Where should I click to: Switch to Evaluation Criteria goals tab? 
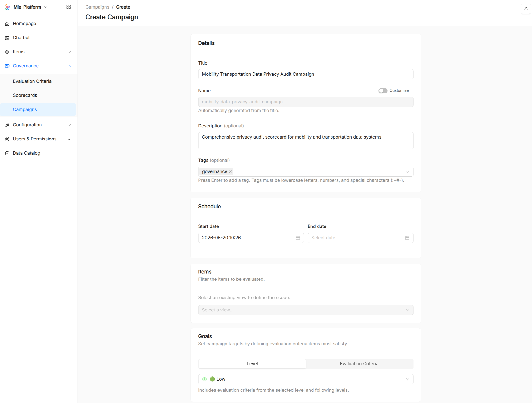(x=359, y=364)
